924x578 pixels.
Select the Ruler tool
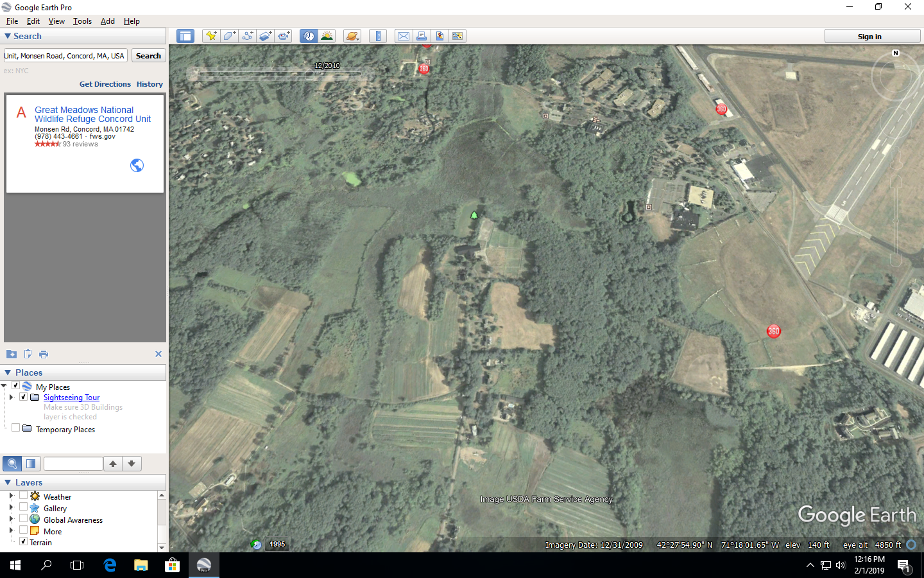click(378, 36)
